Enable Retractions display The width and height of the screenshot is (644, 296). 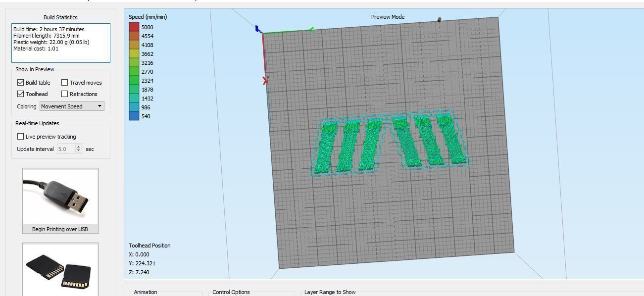tap(64, 94)
